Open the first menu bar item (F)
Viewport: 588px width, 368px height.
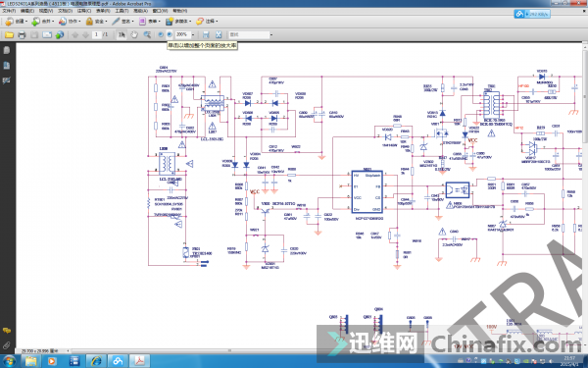[x=9, y=11]
